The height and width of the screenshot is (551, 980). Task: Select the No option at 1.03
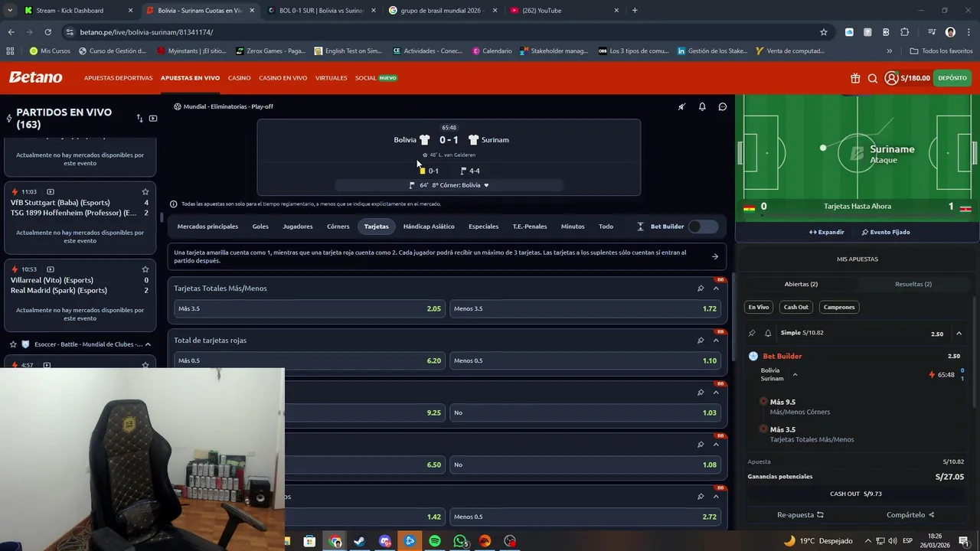point(585,412)
